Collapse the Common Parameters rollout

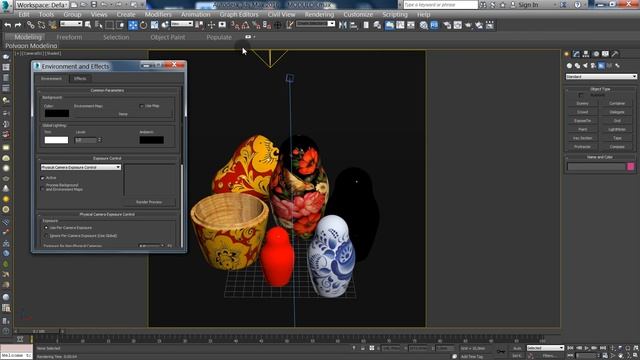point(107,90)
